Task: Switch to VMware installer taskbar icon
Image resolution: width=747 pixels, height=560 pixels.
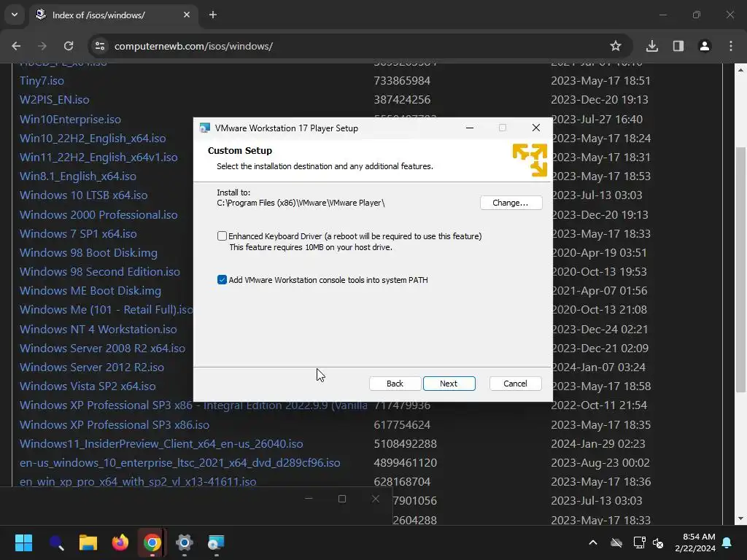Action: tap(216, 542)
